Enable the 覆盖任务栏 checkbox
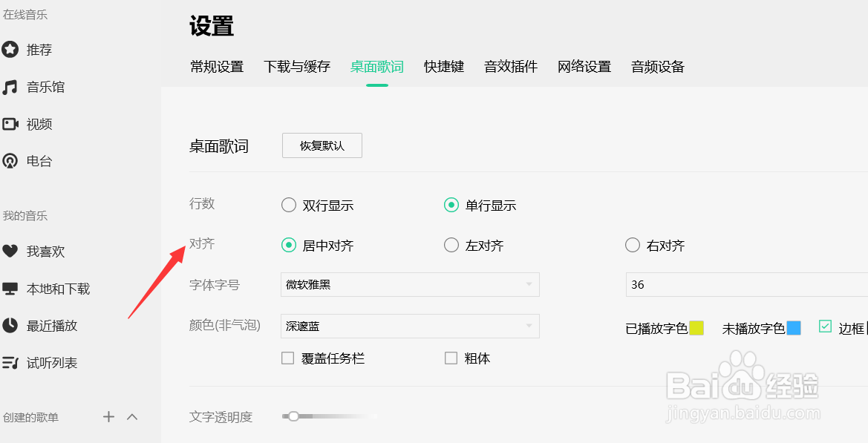The width and height of the screenshot is (868, 443). coord(288,358)
